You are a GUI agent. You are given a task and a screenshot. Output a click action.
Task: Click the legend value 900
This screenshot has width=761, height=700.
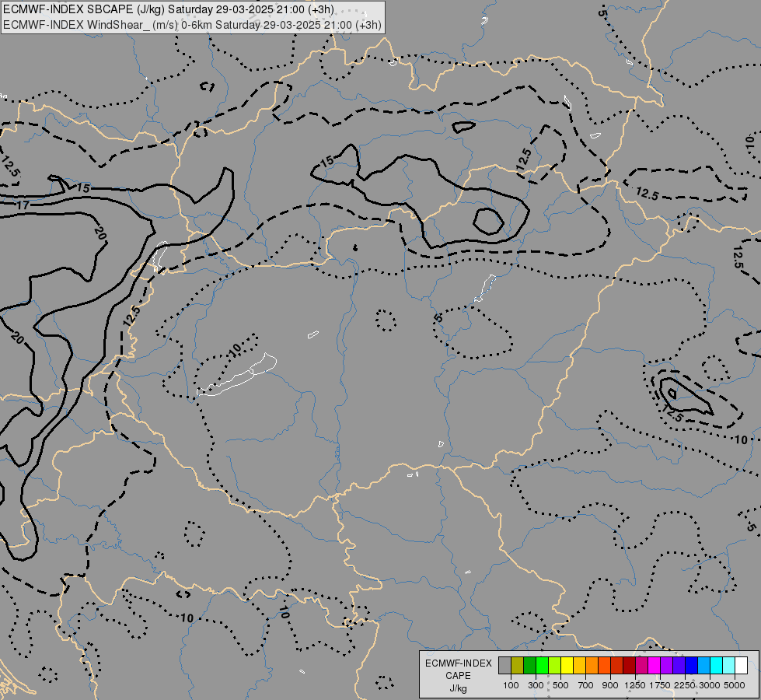[x=610, y=685]
